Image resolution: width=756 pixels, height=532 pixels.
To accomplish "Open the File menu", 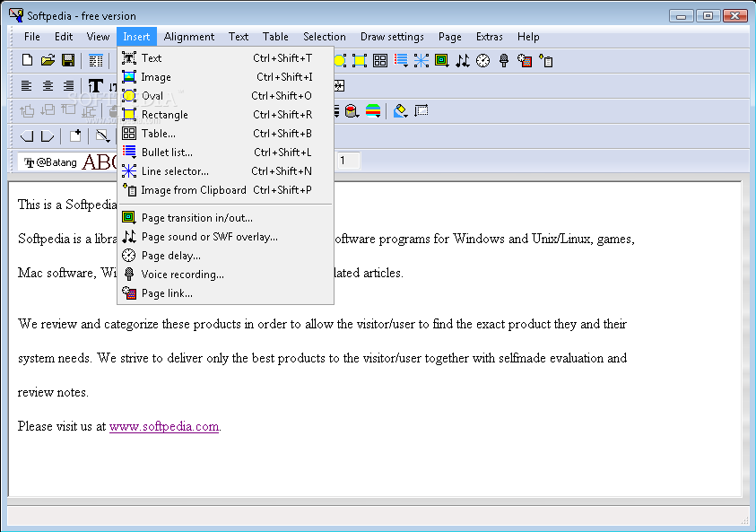I will 31,37.
